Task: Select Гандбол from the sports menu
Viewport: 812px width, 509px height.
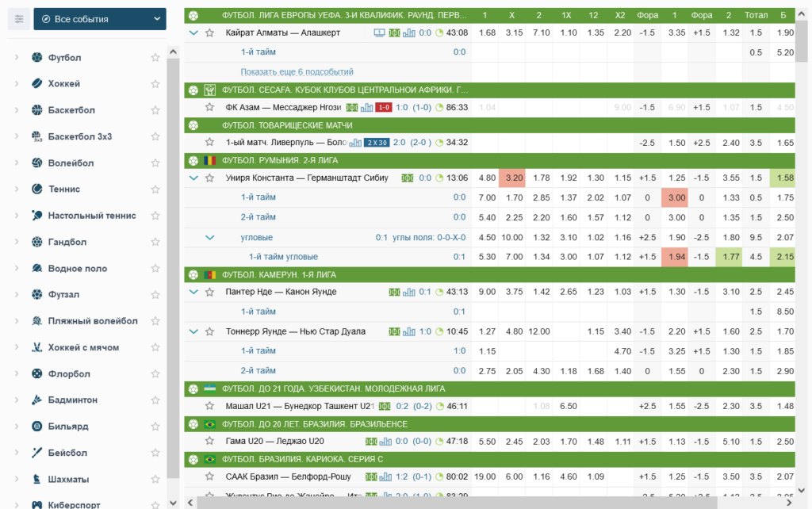Action: click(67, 242)
